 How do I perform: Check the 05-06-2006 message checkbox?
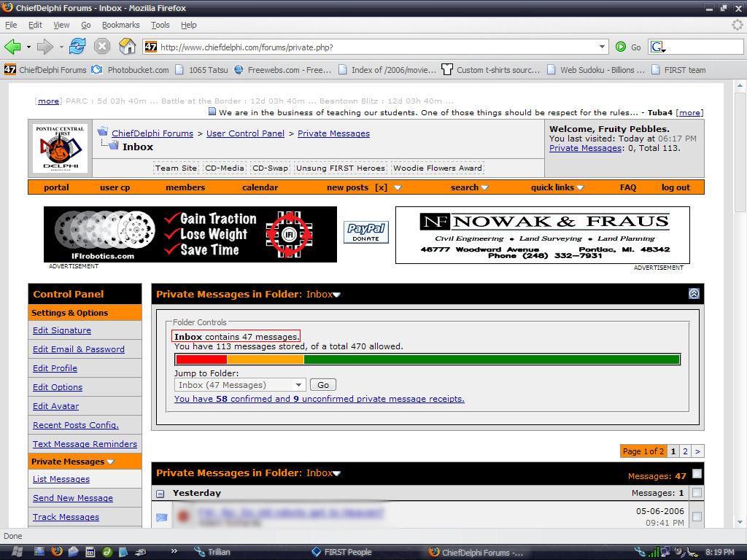(697, 516)
